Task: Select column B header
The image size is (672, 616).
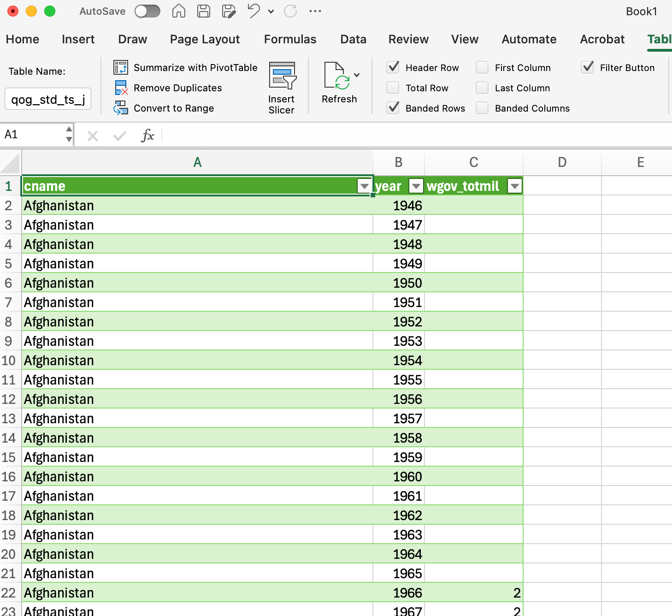Action: tap(399, 162)
